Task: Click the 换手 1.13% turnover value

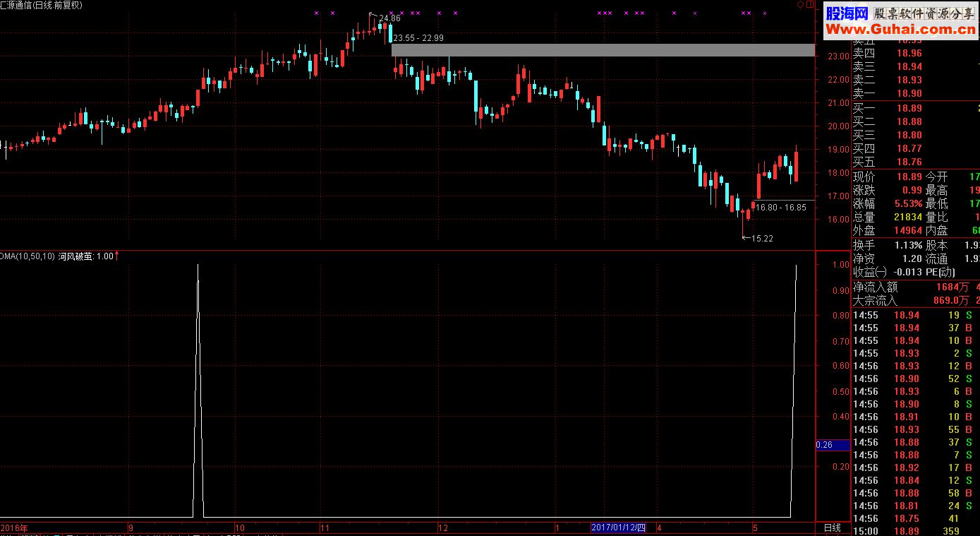Action: click(908, 245)
